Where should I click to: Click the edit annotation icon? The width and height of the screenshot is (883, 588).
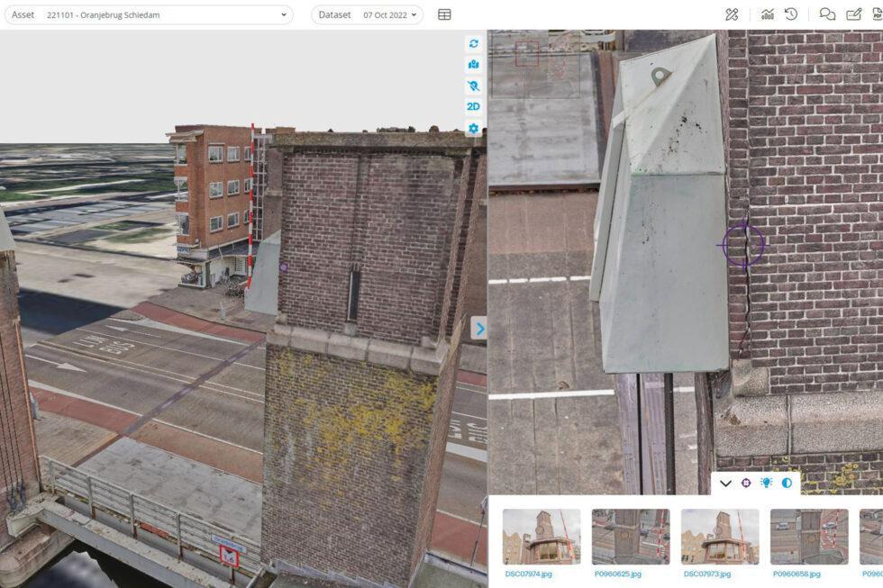[853, 14]
